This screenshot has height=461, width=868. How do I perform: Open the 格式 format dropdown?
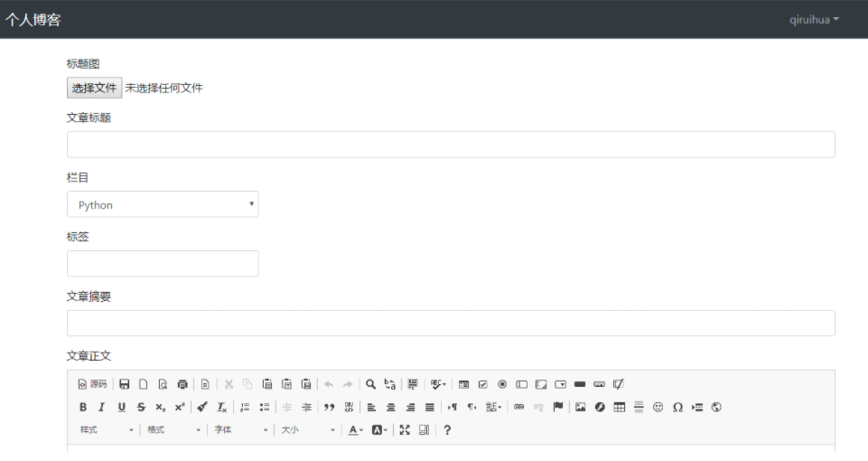pyautogui.click(x=173, y=430)
